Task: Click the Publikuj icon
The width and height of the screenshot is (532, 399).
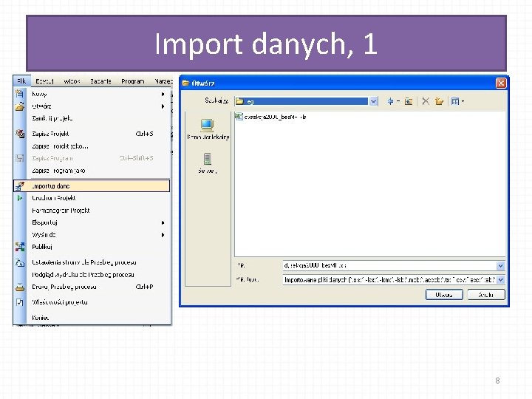Action: 20,247
